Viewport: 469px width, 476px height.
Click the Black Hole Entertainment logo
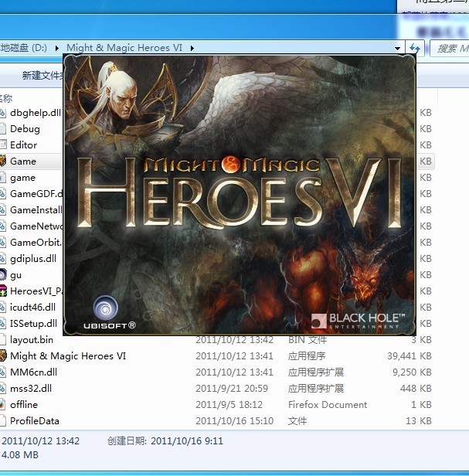[358, 321]
